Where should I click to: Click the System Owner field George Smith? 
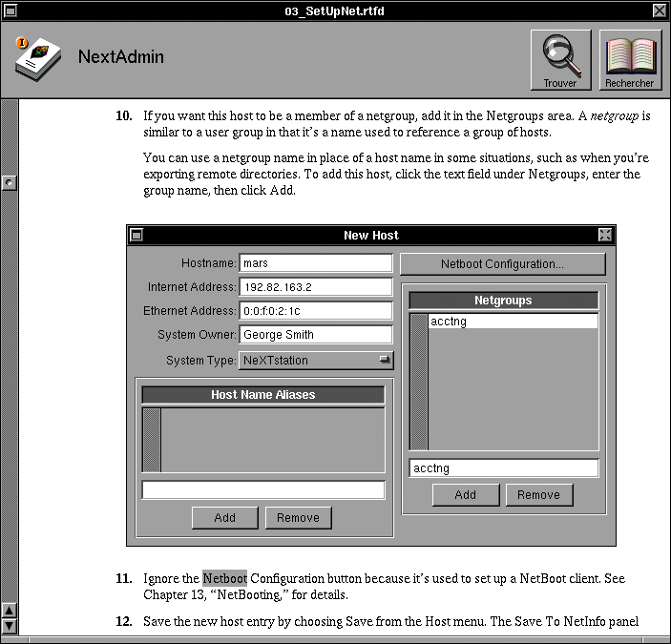point(316,334)
